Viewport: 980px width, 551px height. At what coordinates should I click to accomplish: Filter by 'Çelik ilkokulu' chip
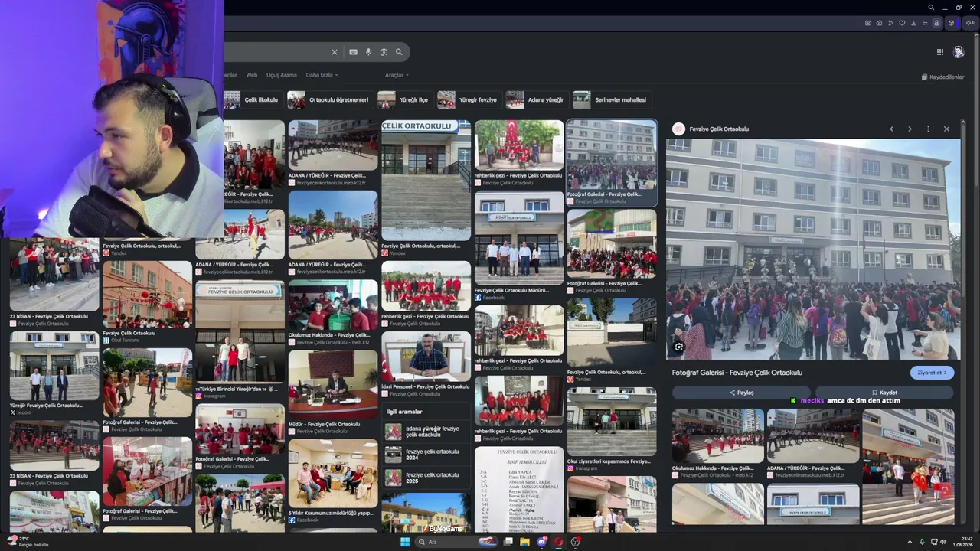point(253,99)
